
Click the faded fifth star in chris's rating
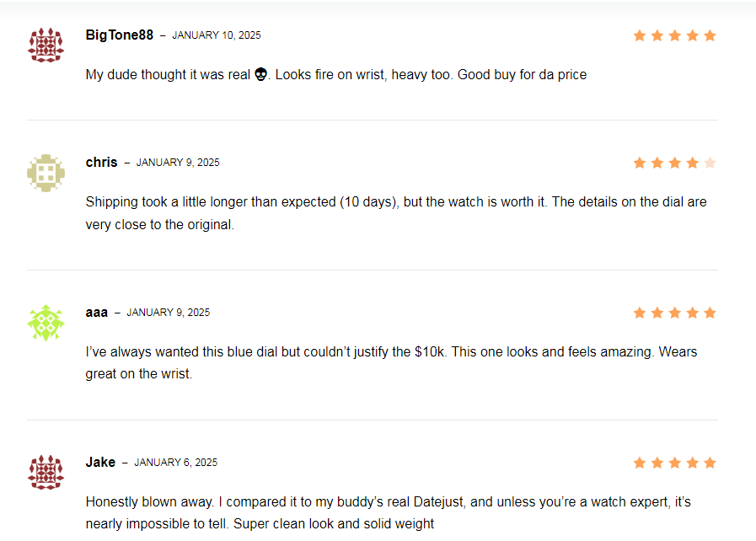coord(710,163)
